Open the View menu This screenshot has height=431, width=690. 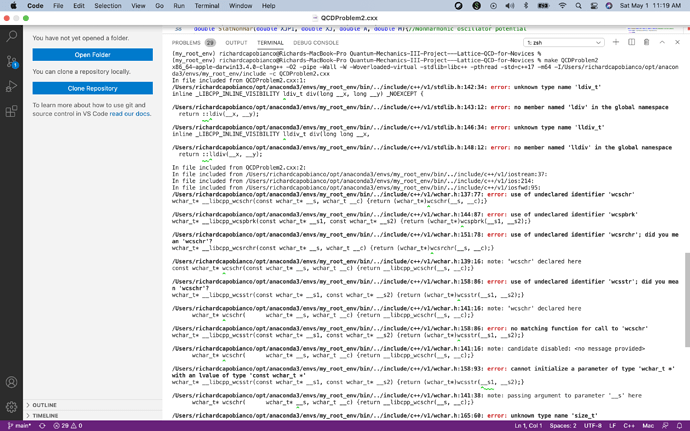[x=138, y=6]
